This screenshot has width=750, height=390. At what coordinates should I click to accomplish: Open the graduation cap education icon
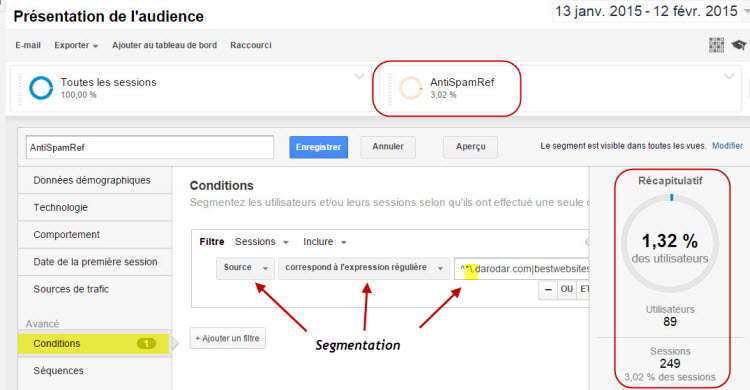(x=738, y=45)
